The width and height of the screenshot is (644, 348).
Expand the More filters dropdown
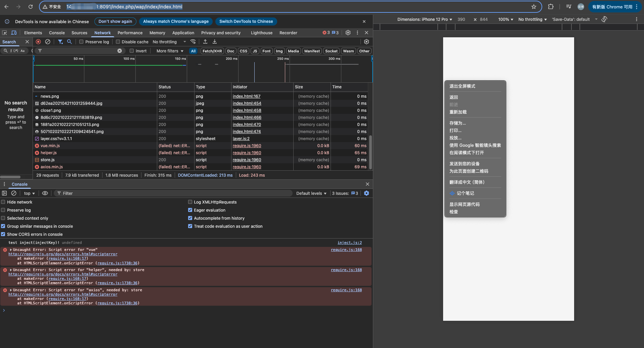pyautogui.click(x=170, y=51)
